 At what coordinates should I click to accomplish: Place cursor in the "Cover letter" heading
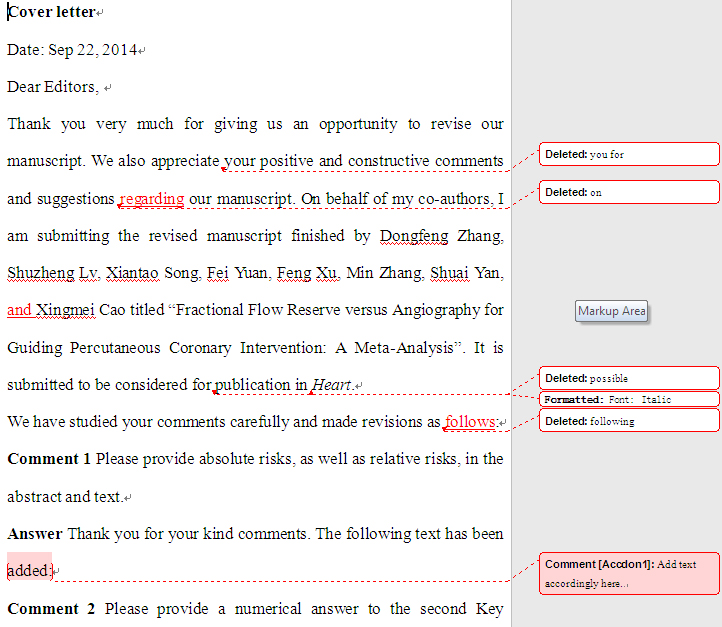pyautogui.click(x=51, y=12)
